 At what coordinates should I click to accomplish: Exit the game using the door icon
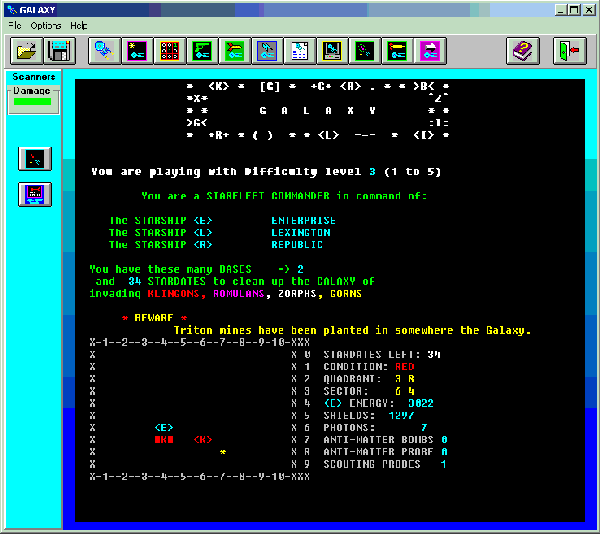567,51
